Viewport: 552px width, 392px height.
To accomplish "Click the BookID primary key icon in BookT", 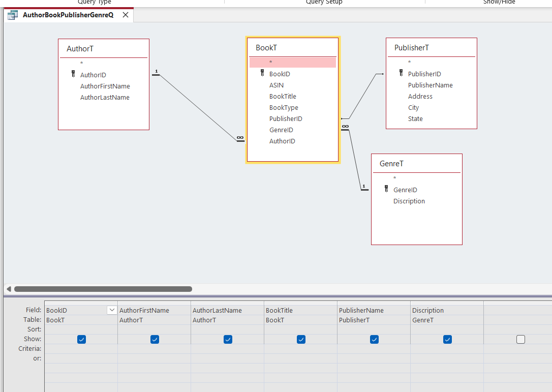I will 262,73.
